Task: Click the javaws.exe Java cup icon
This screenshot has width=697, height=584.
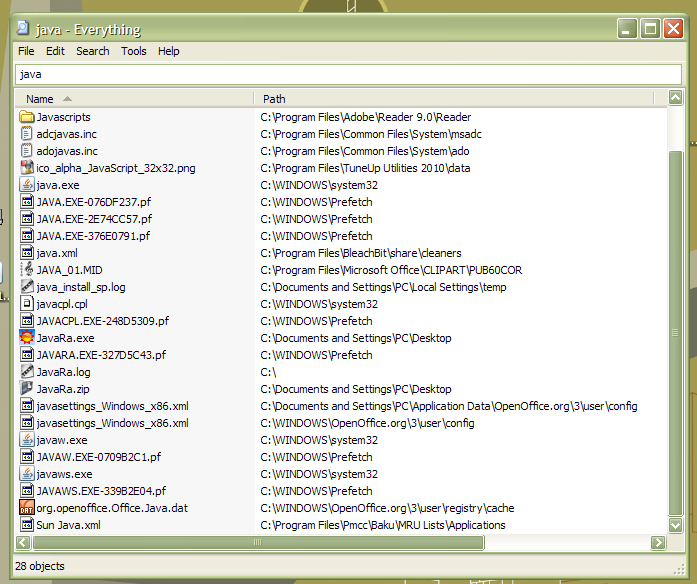Action: 27,474
